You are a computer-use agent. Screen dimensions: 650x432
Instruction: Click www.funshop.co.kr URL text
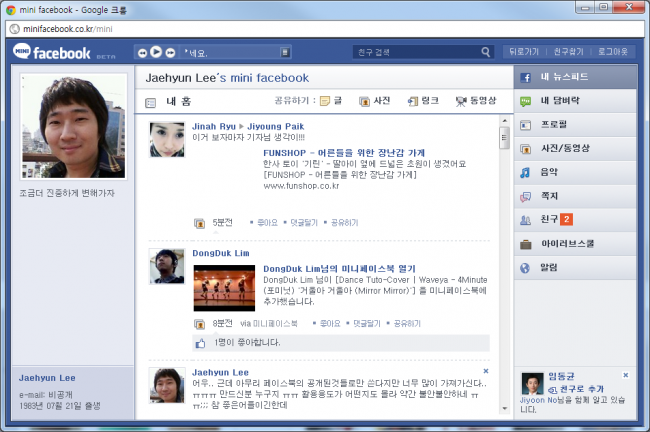(x=301, y=186)
